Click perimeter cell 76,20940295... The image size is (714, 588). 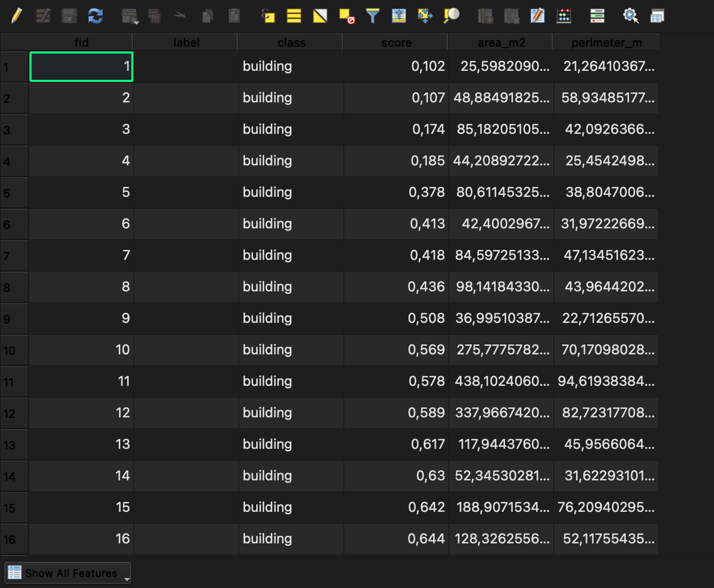click(606, 507)
